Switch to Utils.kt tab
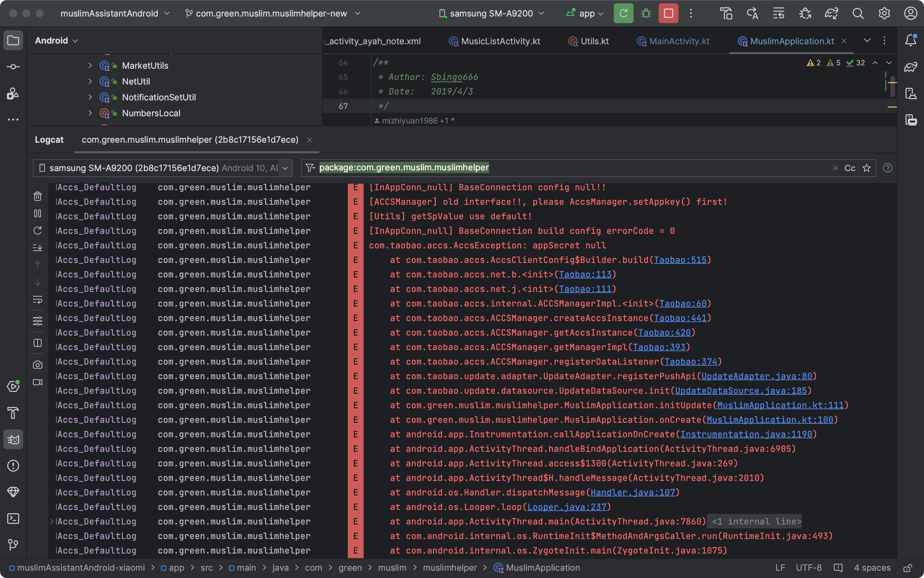This screenshot has width=924, height=578. click(x=588, y=41)
